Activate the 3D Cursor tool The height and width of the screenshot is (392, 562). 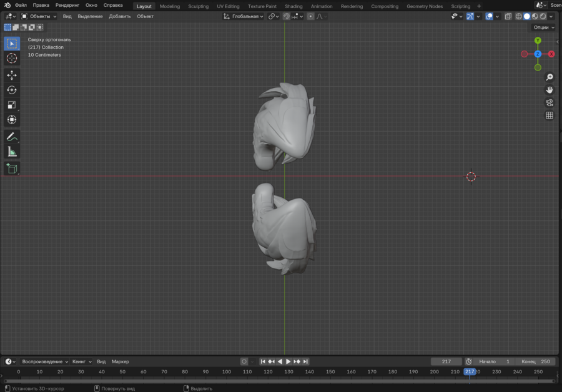coord(12,59)
